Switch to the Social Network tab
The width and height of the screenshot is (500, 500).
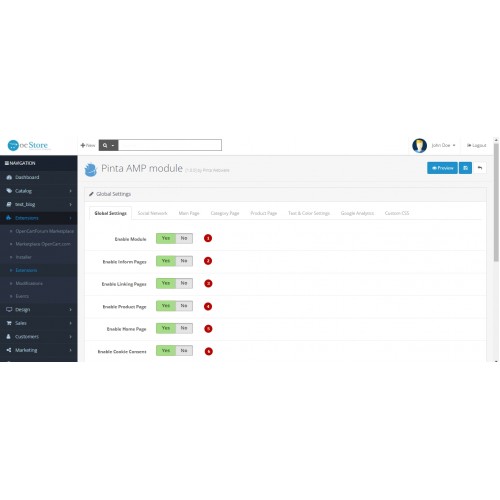tap(152, 213)
